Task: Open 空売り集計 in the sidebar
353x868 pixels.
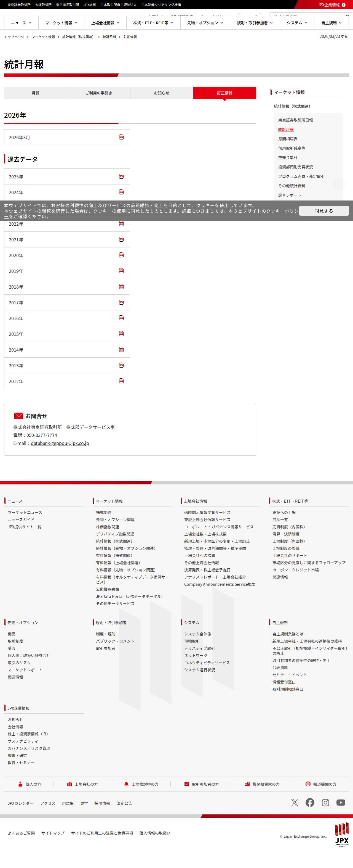Action: tap(288, 158)
